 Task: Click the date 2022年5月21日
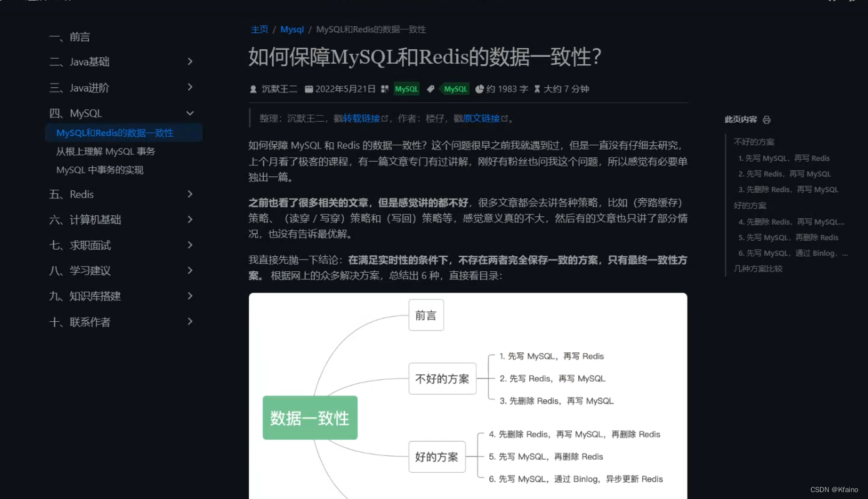click(x=346, y=89)
